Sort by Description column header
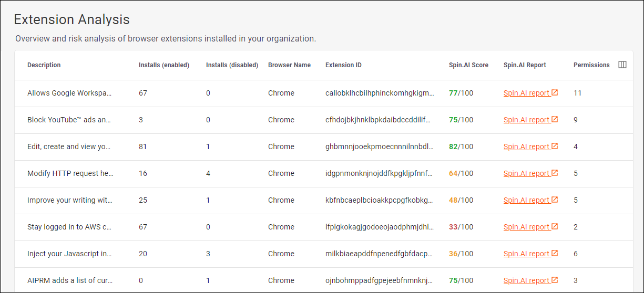Viewport: 644px width, 293px height. point(44,65)
